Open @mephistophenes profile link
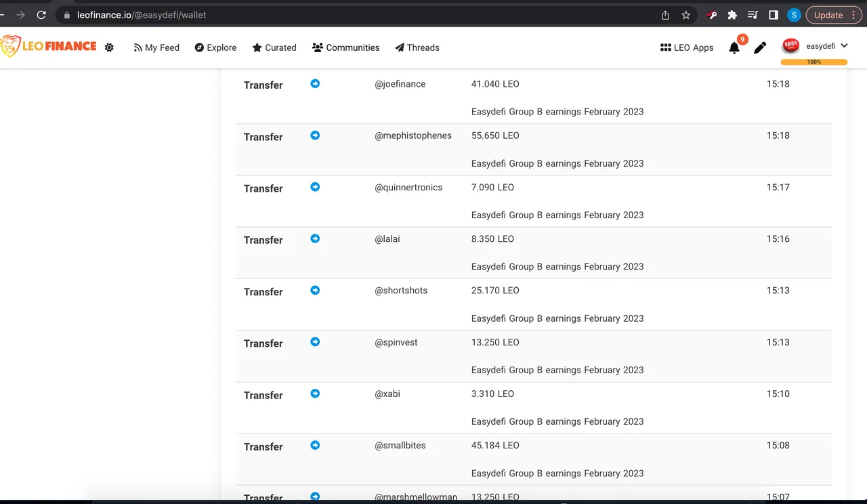The image size is (867, 504). click(x=413, y=135)
